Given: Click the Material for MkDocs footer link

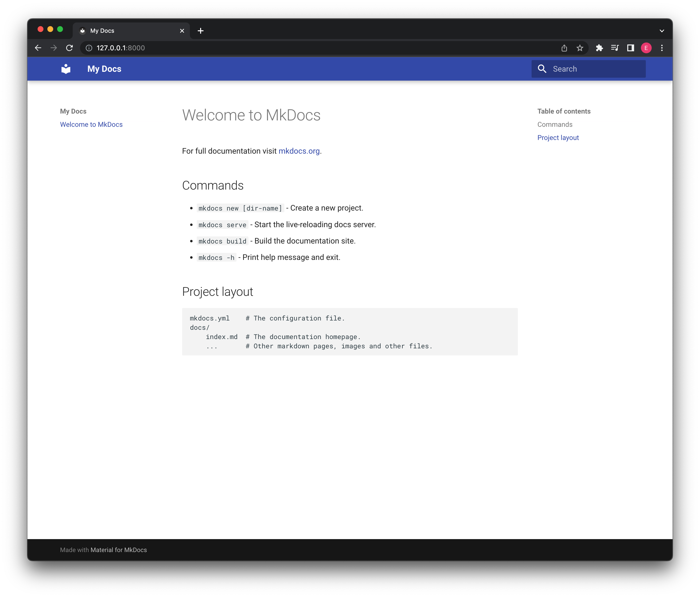Looking at the screenshot, I should [x=118, y=549].
